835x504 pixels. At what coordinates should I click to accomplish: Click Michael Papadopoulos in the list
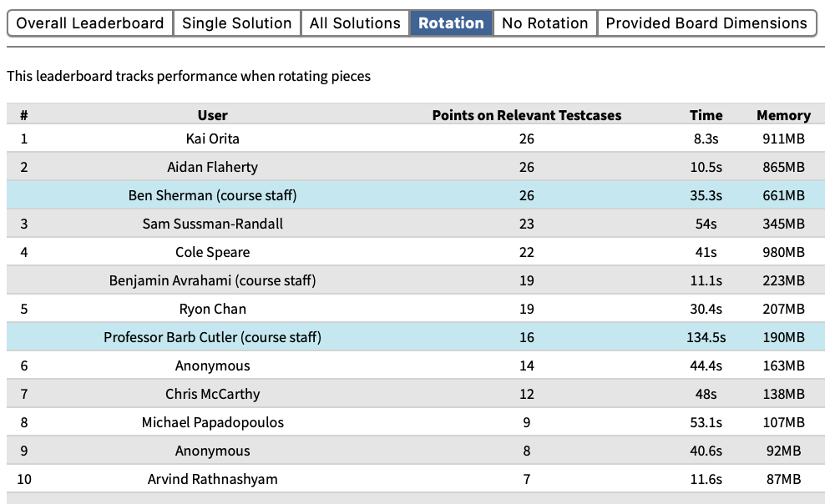(212, 422)
